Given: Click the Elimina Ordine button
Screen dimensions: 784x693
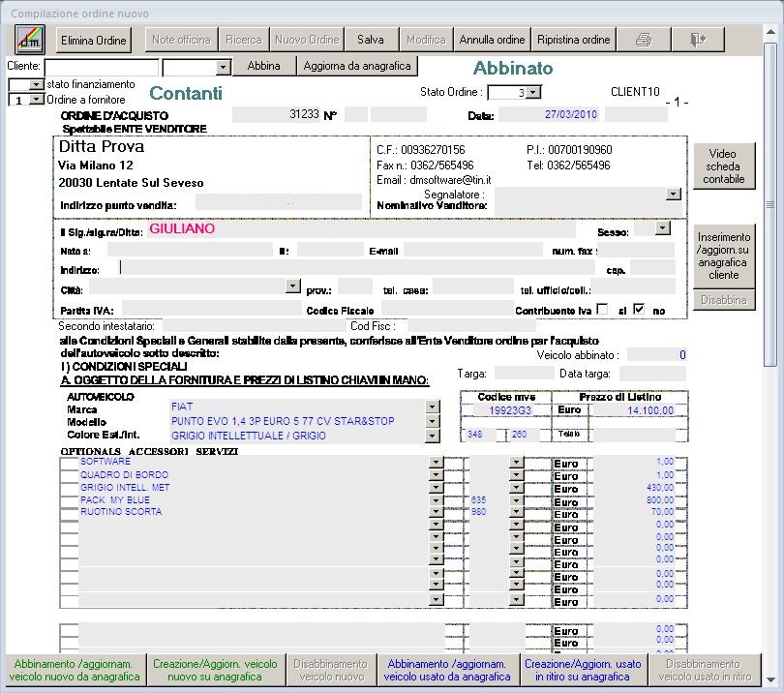Looking at the screenshot, I should coord(94,40).
